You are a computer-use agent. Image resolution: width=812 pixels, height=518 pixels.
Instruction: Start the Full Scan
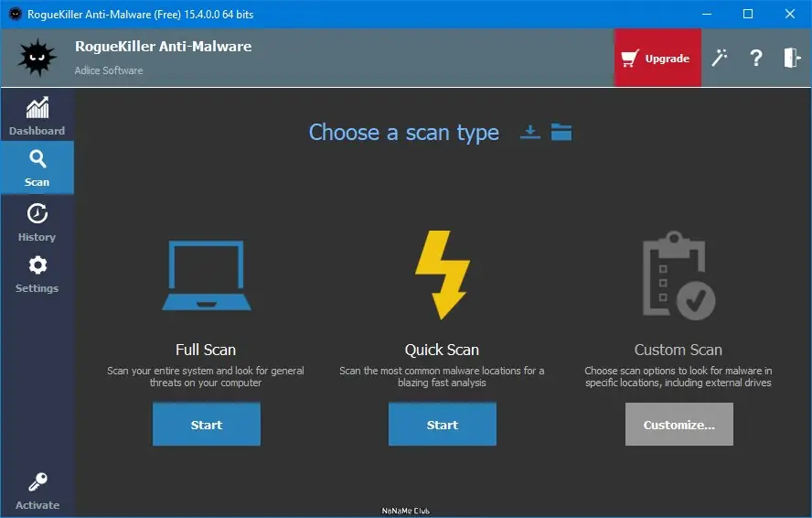[206, 424]
